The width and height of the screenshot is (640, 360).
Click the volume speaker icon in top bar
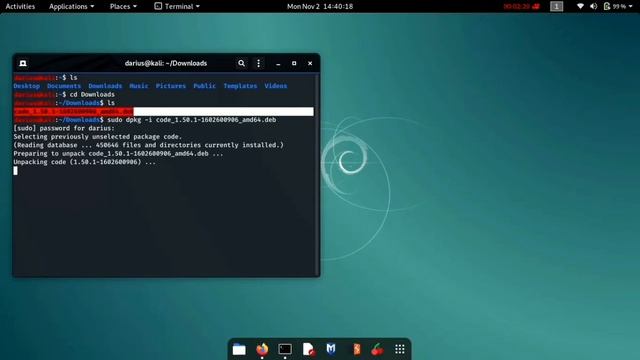click(594, 6)
